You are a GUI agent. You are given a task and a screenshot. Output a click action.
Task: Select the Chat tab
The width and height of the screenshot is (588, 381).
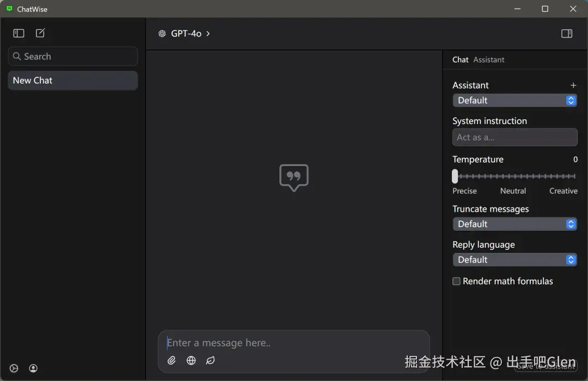tap(460, 60)
